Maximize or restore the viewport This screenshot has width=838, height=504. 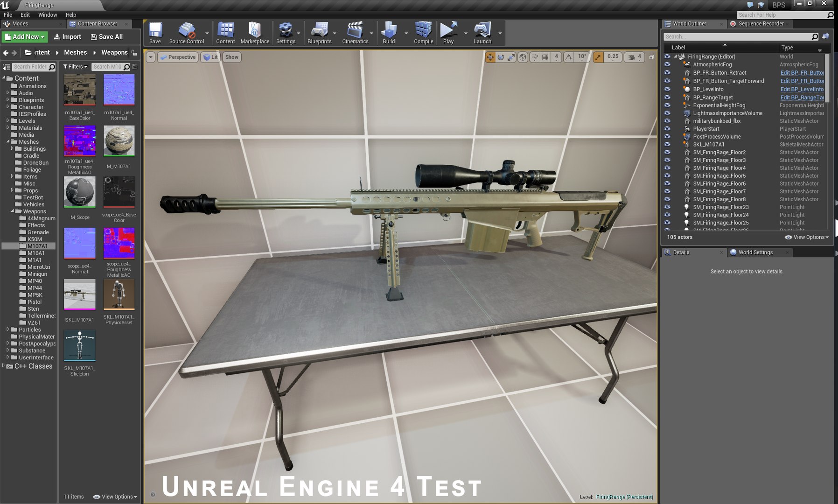(x=651, y=57)
